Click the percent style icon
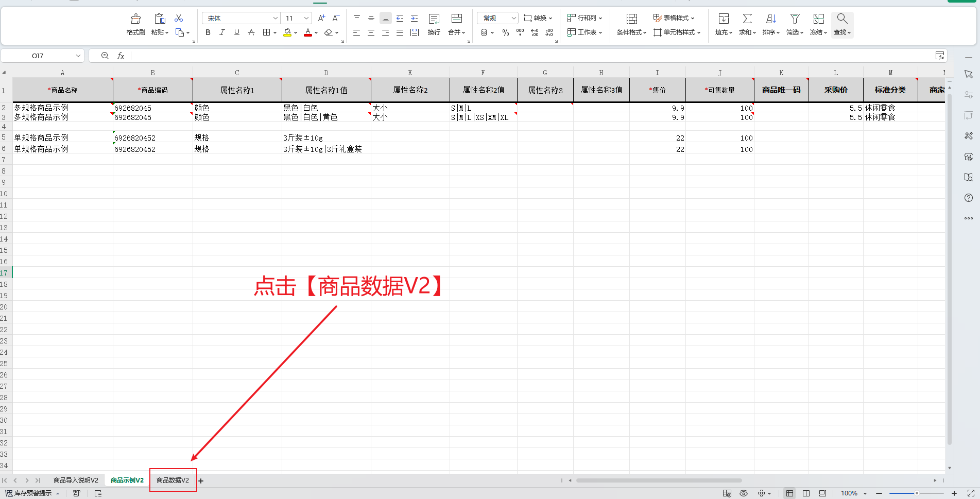The height and width of the screenshot is (499, 980). pos(505,32)
